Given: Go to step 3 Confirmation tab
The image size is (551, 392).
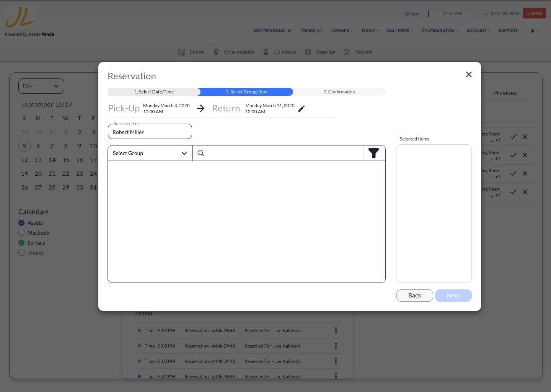Looking at the screenshot, I should coord(339,92).
